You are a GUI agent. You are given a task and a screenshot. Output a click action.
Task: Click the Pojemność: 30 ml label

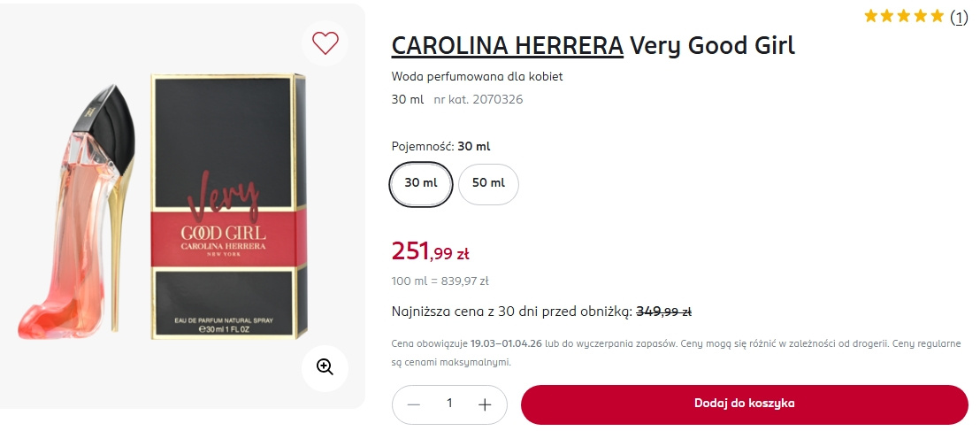coord(440,146)
